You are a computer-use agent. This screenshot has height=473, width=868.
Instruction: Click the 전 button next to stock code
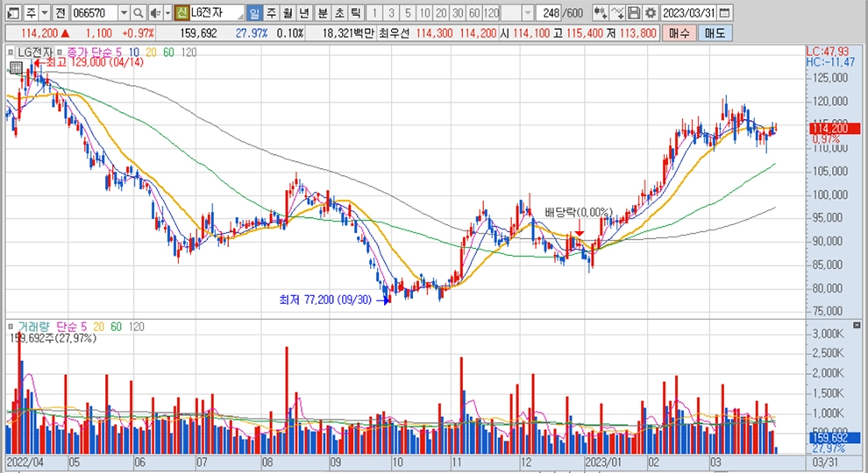pyautogui.click(x=60, y=12)
